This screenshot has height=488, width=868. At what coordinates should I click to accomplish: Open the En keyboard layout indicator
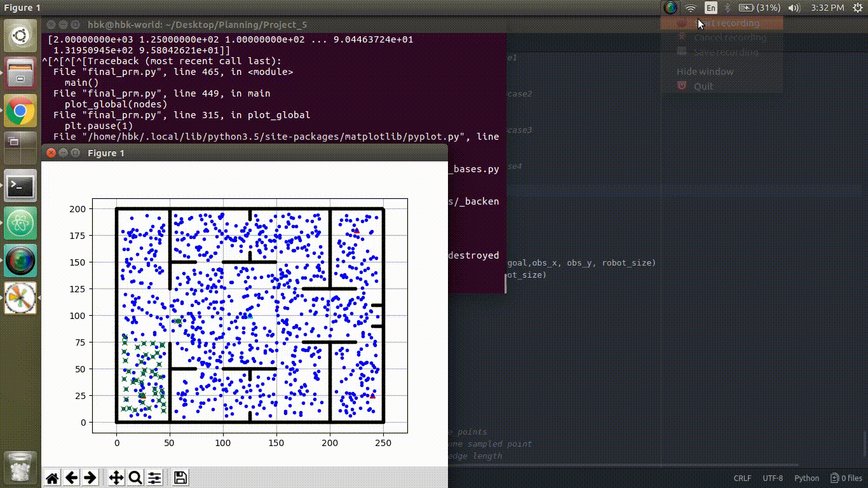(711, 8)
